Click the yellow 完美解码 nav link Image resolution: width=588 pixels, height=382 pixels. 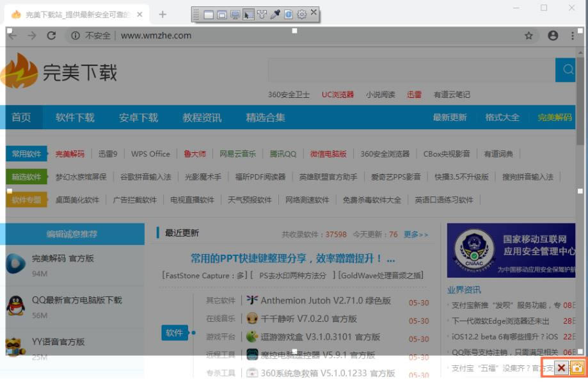pos(555,117)
